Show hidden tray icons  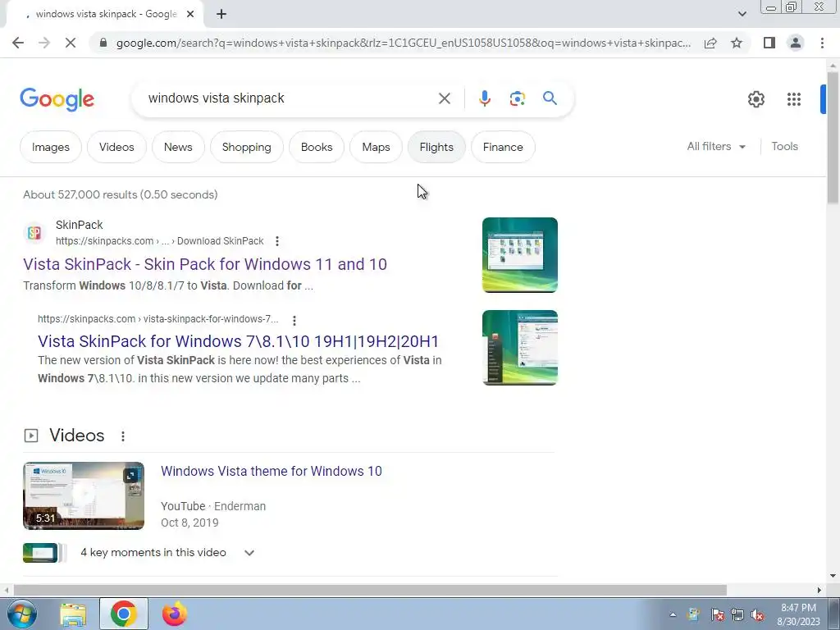(673, 615)
